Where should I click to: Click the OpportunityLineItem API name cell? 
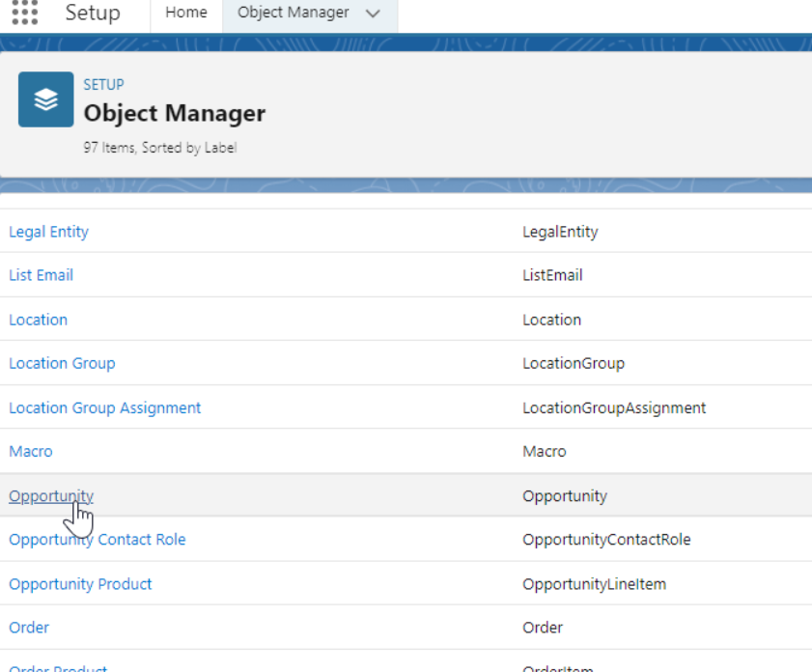click(x=595, y=584)
